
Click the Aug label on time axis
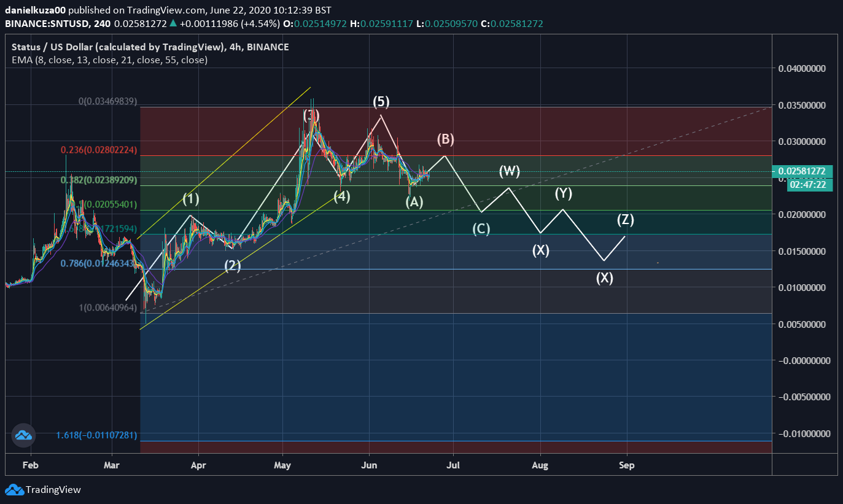click(x=540, y=465)
